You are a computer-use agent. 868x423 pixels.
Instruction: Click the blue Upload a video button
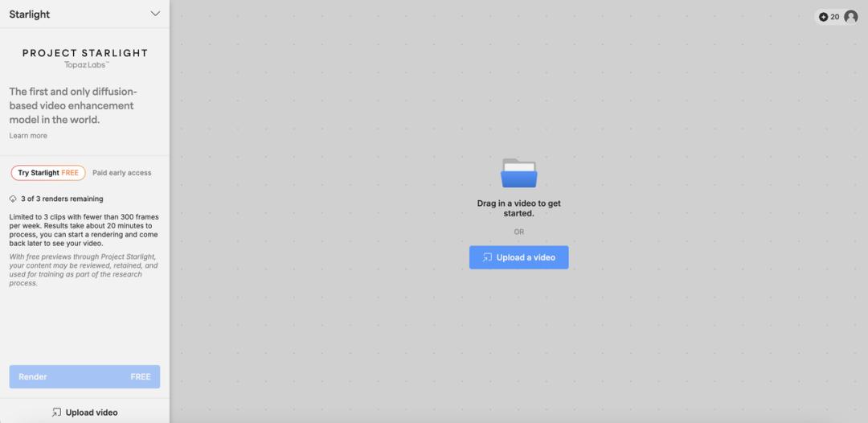(x=518, y=257)
